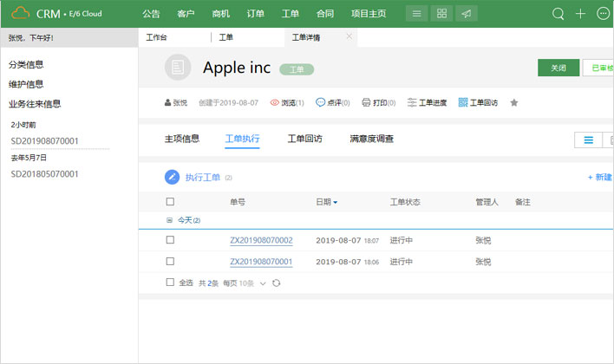This screenshot has width=614, height=364.
Task: Switch to the 工单回访 tab
Action: point(304,139)
